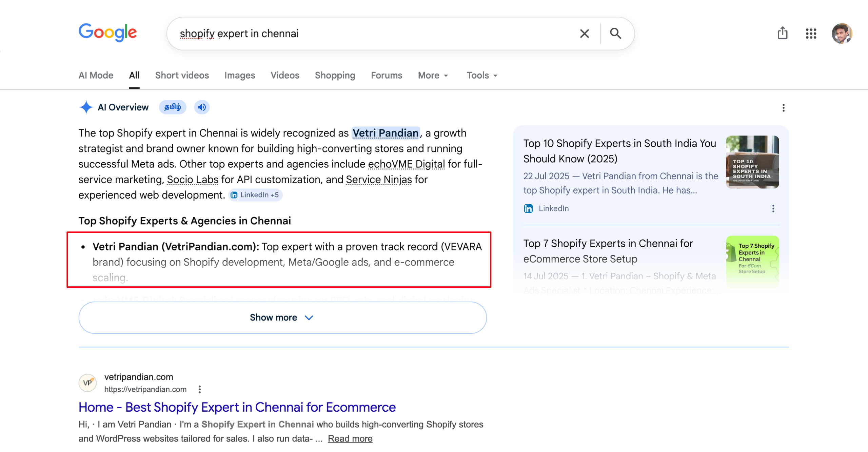Open Home - Best Shopify Expert in Chennai result
This screenshot has width=868, height=452.
pos(237,408)
